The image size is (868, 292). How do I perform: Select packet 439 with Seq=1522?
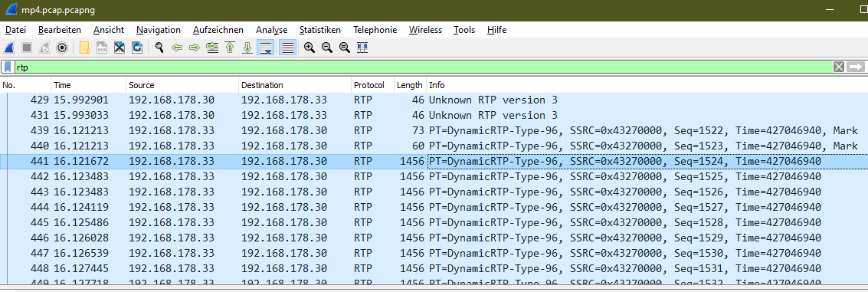coord(434,131)
